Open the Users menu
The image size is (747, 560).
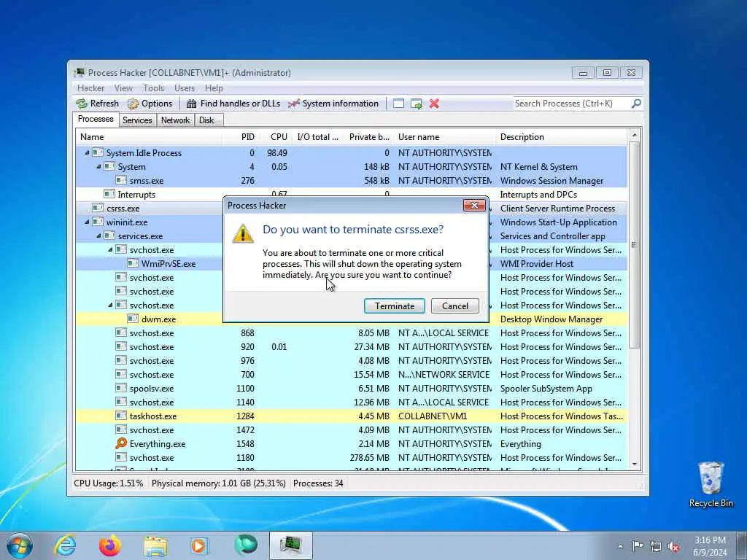[x=185, y=88]
